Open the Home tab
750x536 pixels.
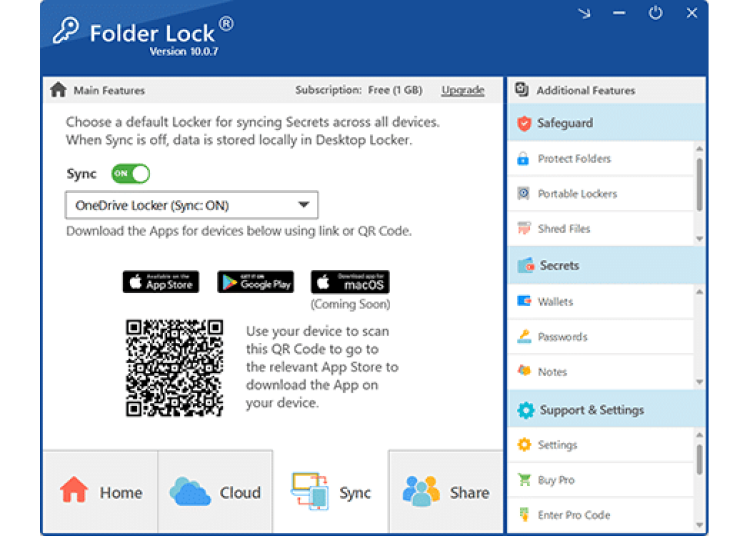(x=100, y=492)
